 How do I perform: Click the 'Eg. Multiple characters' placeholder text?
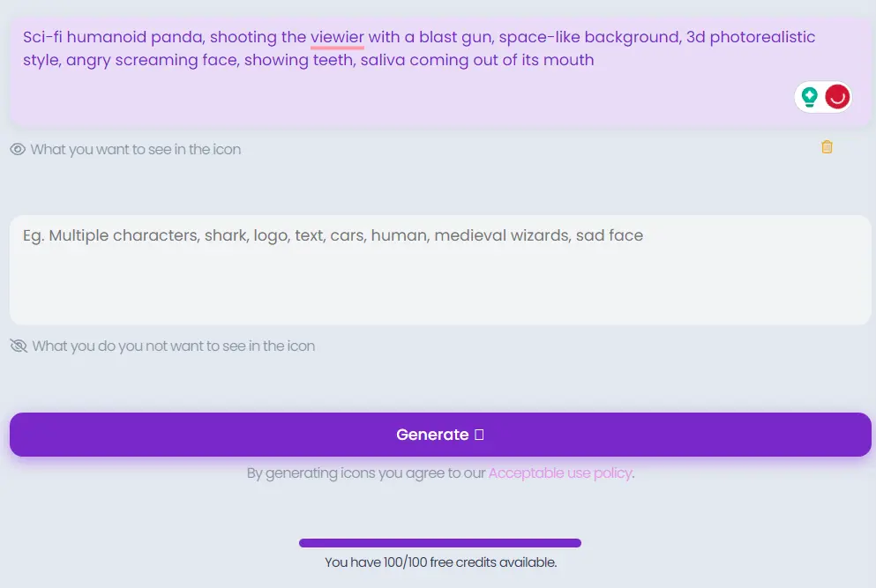pos(333,235)
